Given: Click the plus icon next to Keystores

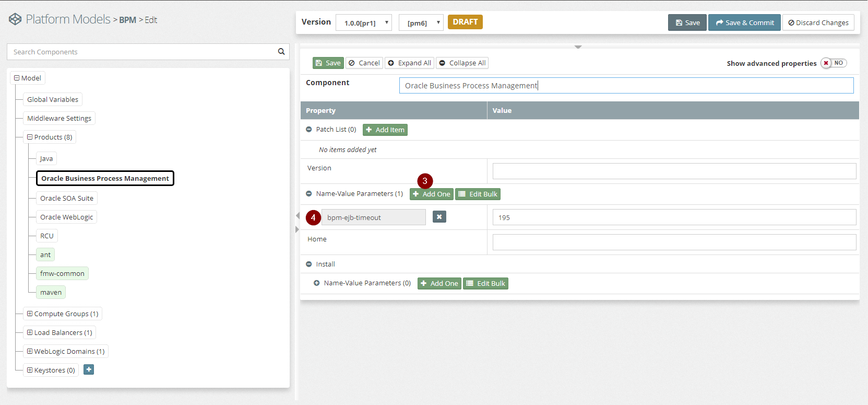Looking at the screenshot, I should click(89, 369).
